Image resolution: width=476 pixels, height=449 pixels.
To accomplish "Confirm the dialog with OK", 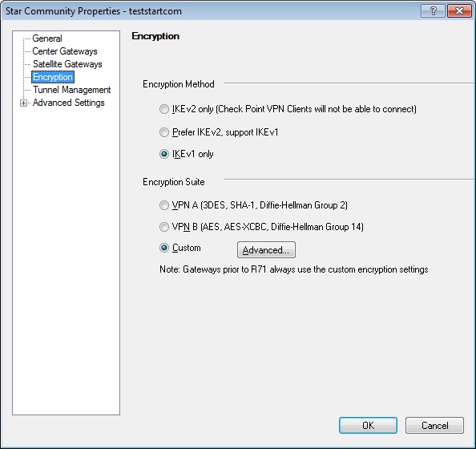I will tap(368, 425).
